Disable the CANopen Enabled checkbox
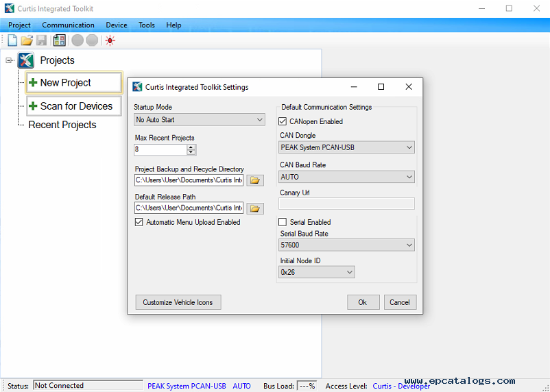This screenshot has width=550, height=392. point(283,121)
